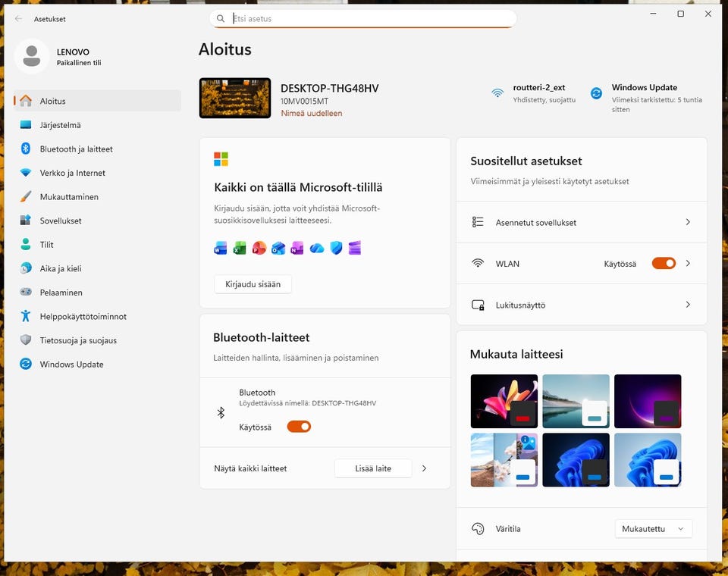Open WLAN settings via the chevron
This screenshot has width=728, height=576.
click(x=688, y=263)
